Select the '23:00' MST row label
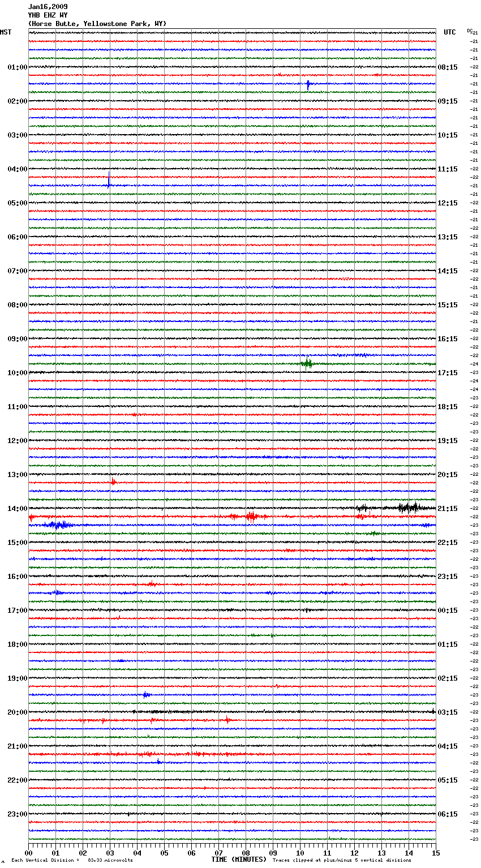The height and width of the screenshot is (868, 481). point(18,814)
